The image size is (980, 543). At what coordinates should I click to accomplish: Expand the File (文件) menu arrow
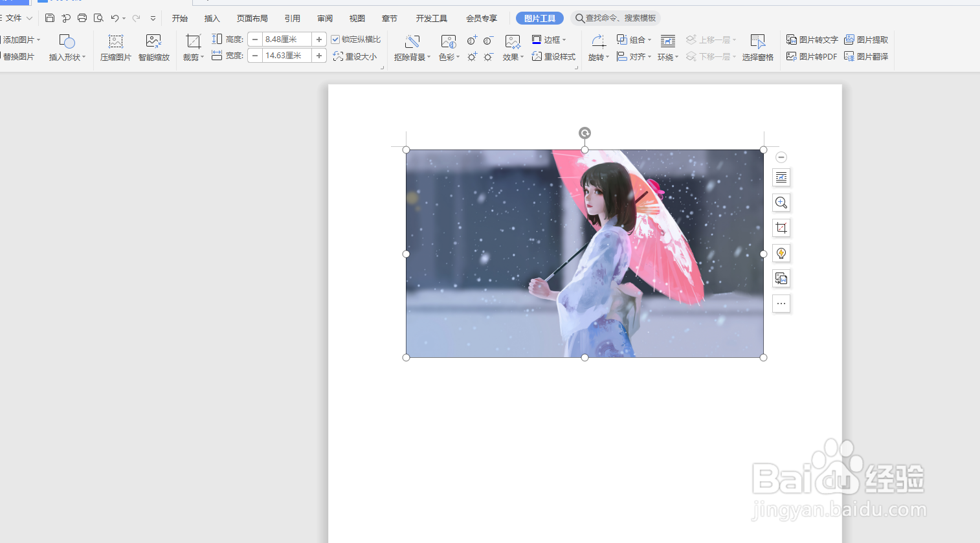(29, 18)
